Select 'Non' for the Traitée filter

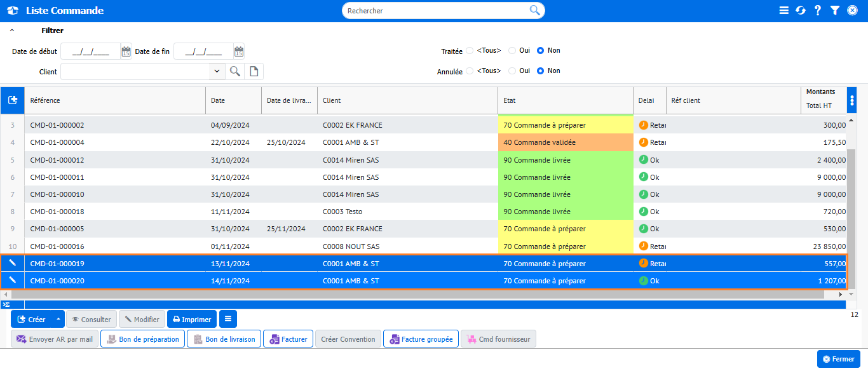(x=541, y=51)
